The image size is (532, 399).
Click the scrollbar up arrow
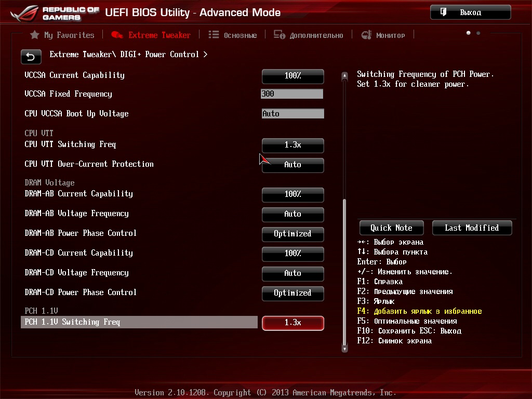click(344, 77)
